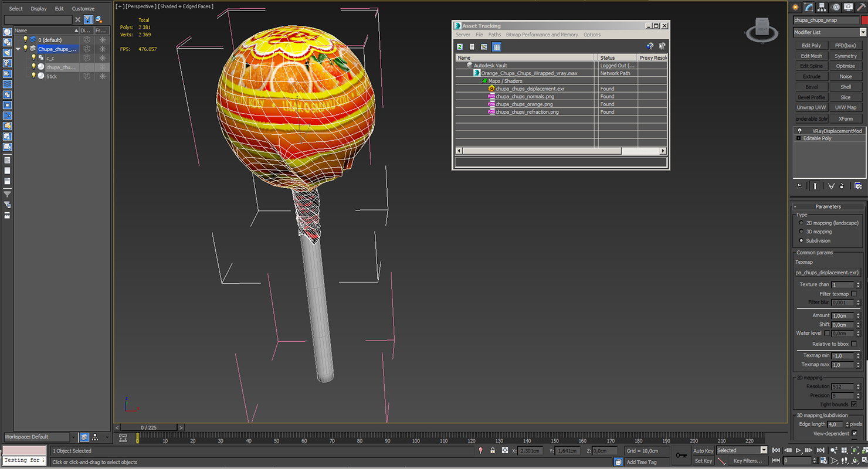Increment the Amount spinner arrows
The width and height of the screenshot is (868, 469).
tap(858, 315)
